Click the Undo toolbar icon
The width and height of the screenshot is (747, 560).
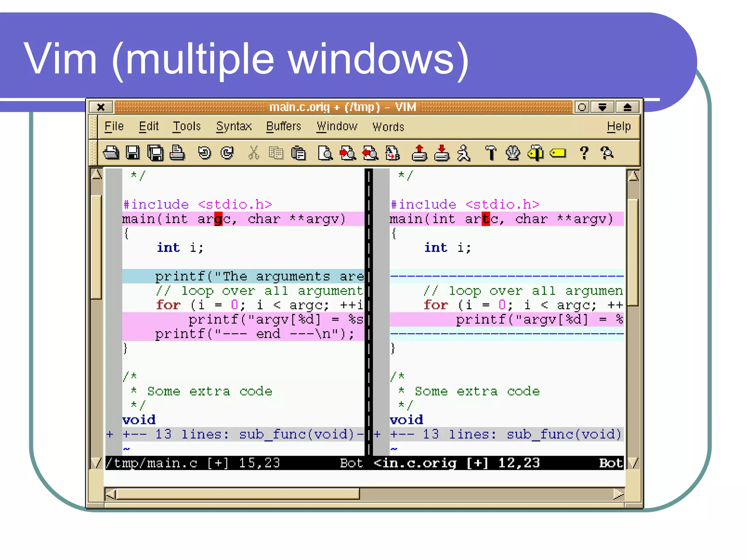[204, 153]
